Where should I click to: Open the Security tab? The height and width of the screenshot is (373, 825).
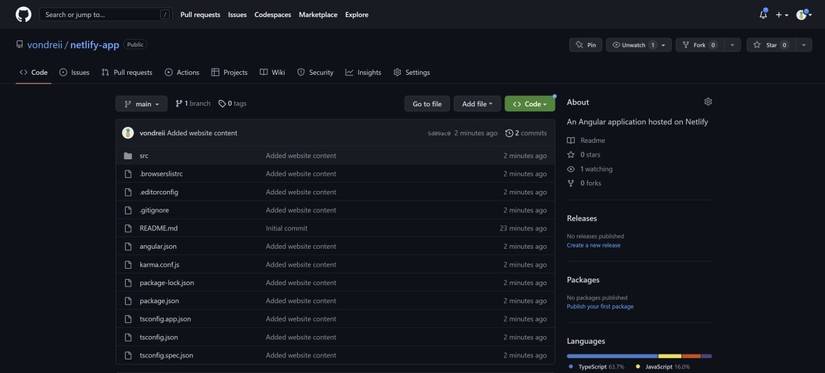pyautogui.click(x=315, y=73)
